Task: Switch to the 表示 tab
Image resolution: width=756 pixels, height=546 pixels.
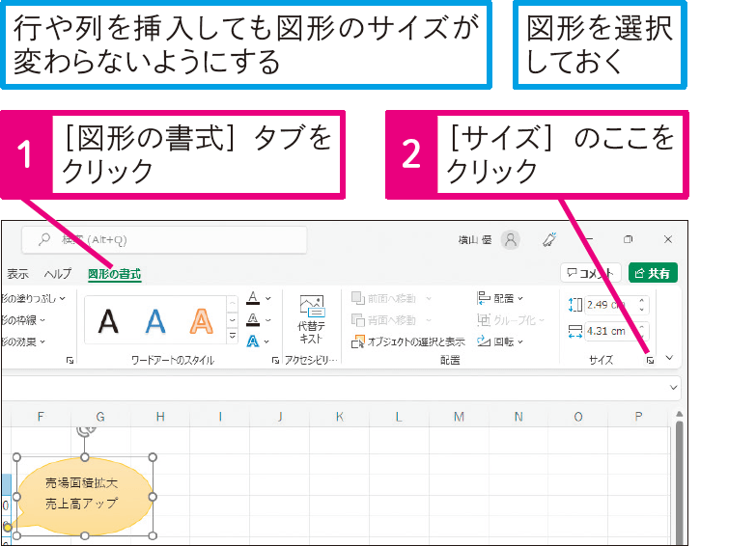Action: (17, 274)
